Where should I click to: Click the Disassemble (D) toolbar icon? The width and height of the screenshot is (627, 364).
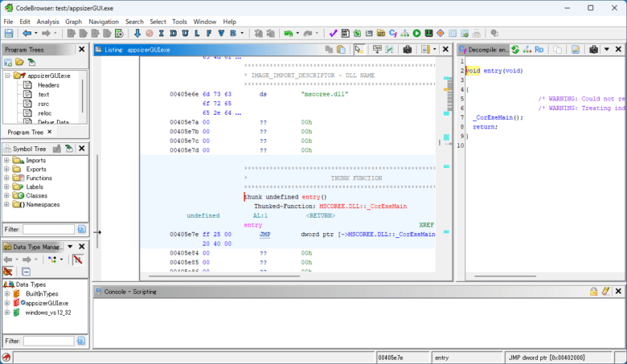point(173,34)
